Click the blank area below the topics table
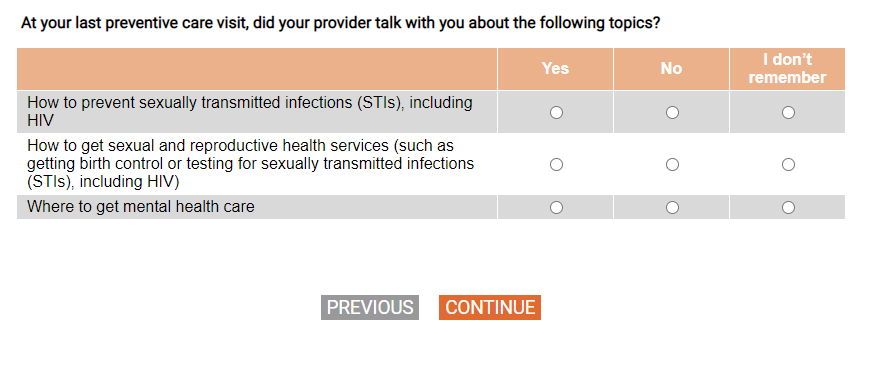Screen dimensions: 878x387 coord(431,255)
